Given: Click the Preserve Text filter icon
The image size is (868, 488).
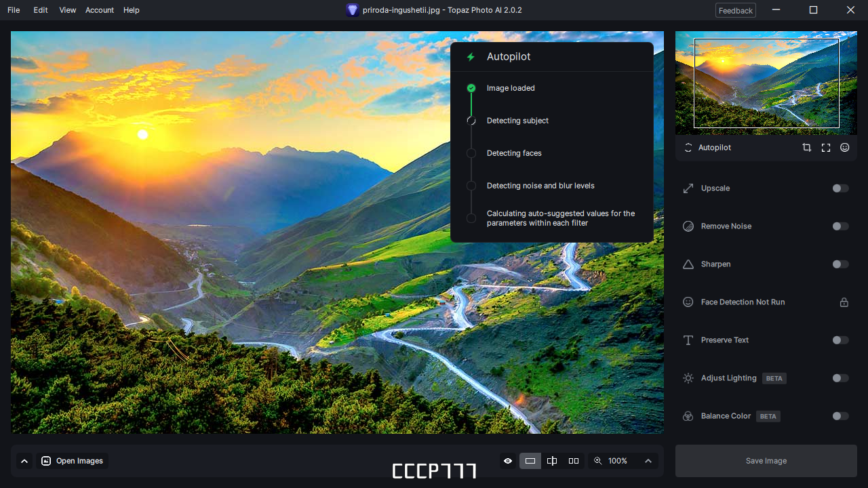Looking at the screenshot, I should pos(687,340).
